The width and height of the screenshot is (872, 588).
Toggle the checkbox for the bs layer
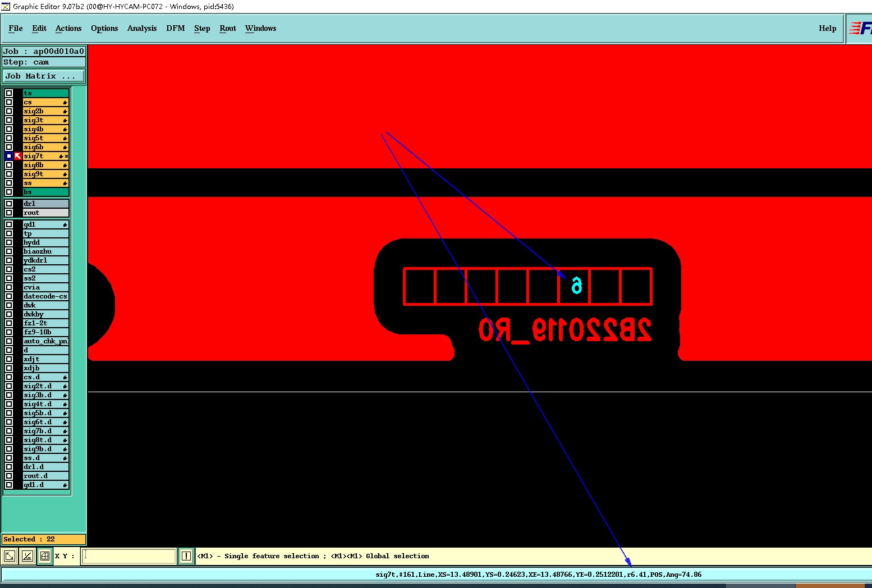pyautogui.click(x=9, y=192)
